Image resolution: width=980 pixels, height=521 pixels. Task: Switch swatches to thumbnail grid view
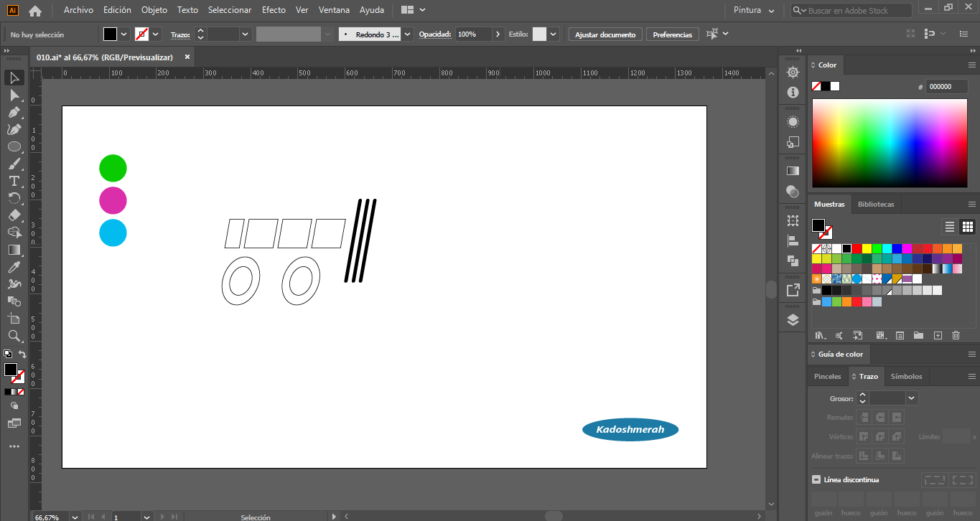(x=968, y=227)
